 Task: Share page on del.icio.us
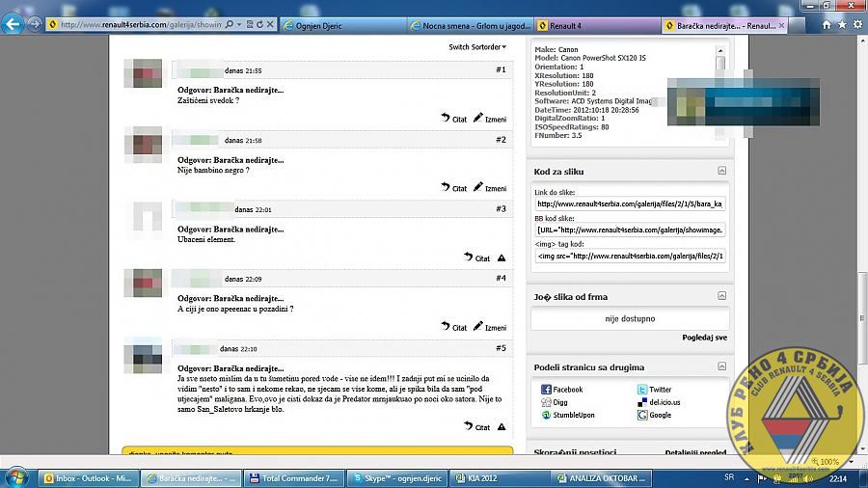click(x=659, y=402)
